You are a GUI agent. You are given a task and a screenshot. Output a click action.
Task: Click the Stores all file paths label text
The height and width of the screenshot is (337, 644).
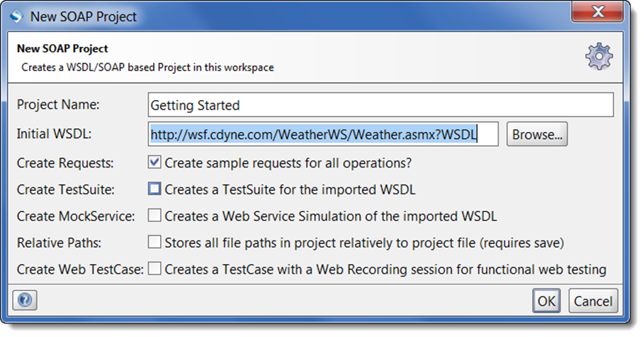tap(364, 243)
